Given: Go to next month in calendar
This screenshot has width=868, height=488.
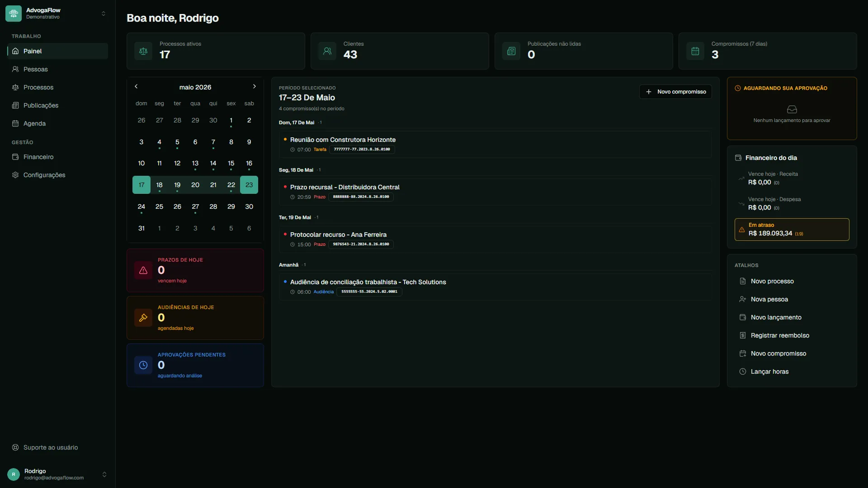Looking at the screenshot, I should pyautogui.click(x=255, y=86).
